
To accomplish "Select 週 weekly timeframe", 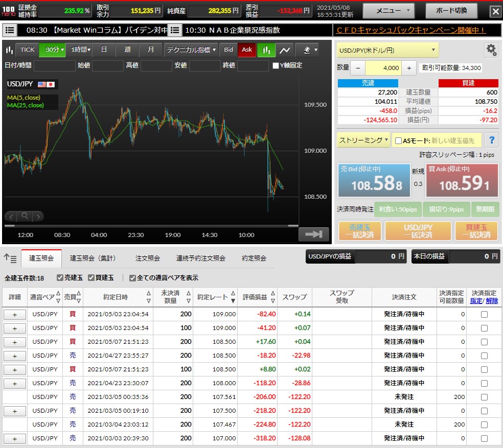I will click(x=127, y=50).
